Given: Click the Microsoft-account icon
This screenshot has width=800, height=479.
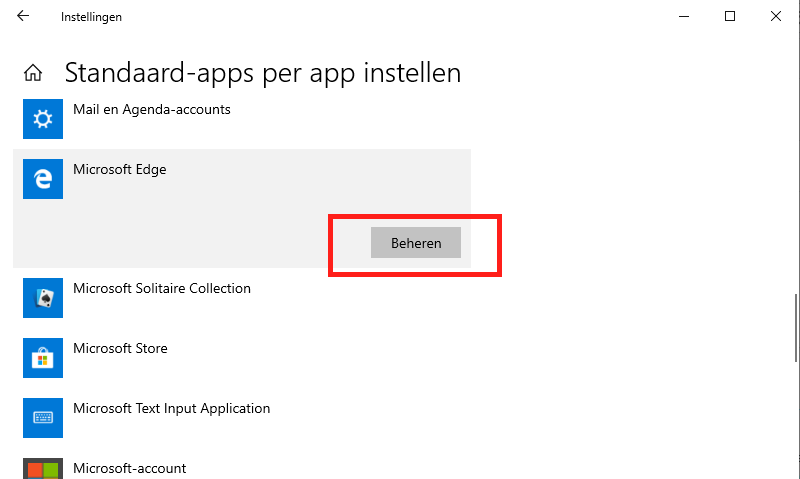Looking at the screenshot, I should click(x=42, y=468).
